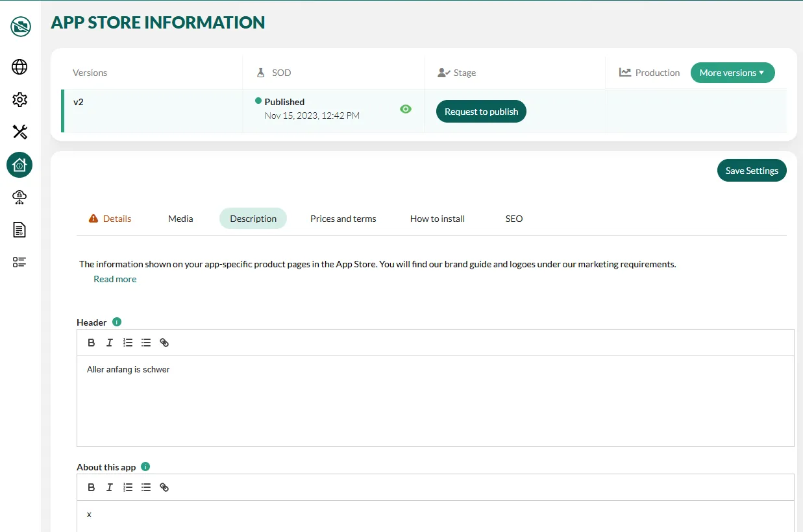Screen dimensions: 803x532
Task: Click the globe icon in sidebar
Action: click(x=19, y=67)
